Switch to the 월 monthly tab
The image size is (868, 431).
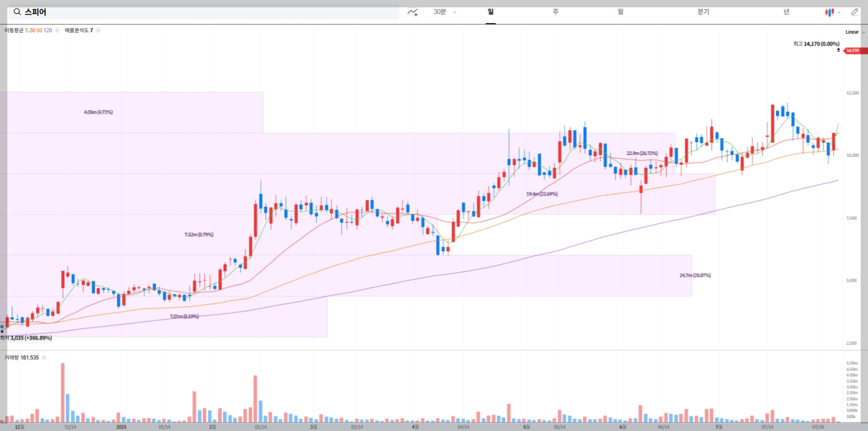pos(620,12)
